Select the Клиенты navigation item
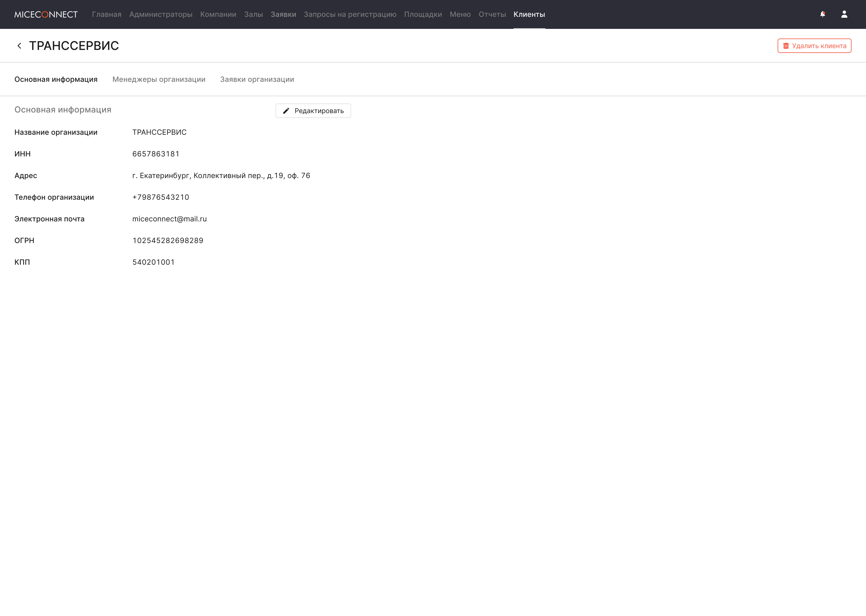Image resolution: width=866 pixels, height=616 pixels. (529, 14)
